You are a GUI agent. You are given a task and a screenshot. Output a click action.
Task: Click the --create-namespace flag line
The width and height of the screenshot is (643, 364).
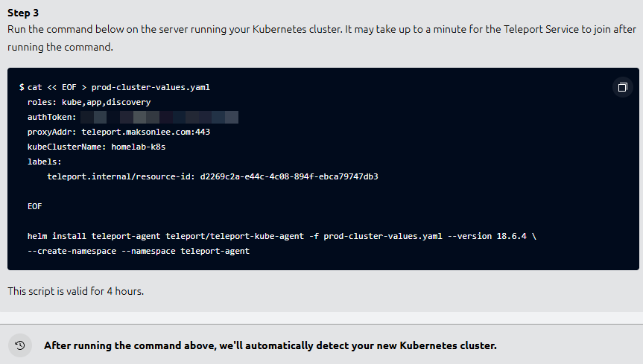pyautogui.click(x=138, y=251)
